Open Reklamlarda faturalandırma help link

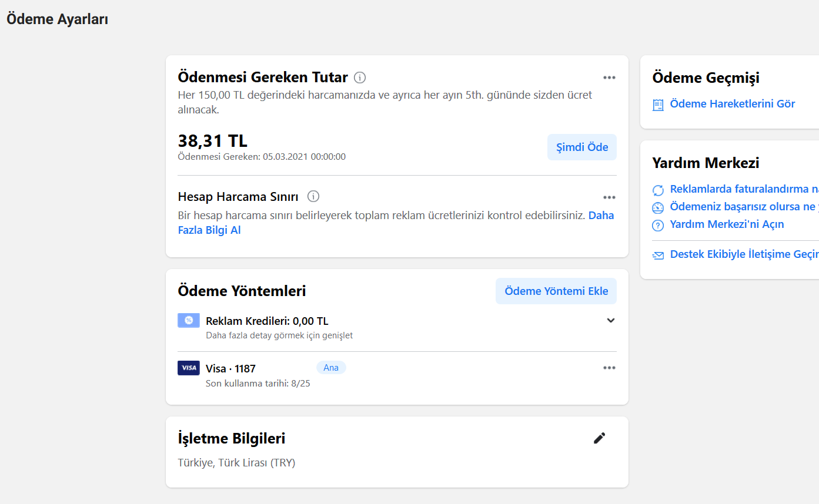pos(744,189)
